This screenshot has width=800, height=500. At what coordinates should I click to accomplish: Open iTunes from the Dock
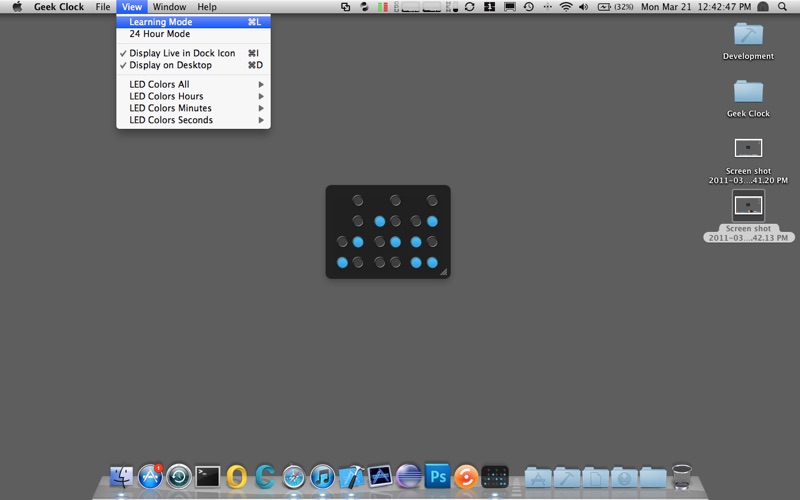(322, 477)
